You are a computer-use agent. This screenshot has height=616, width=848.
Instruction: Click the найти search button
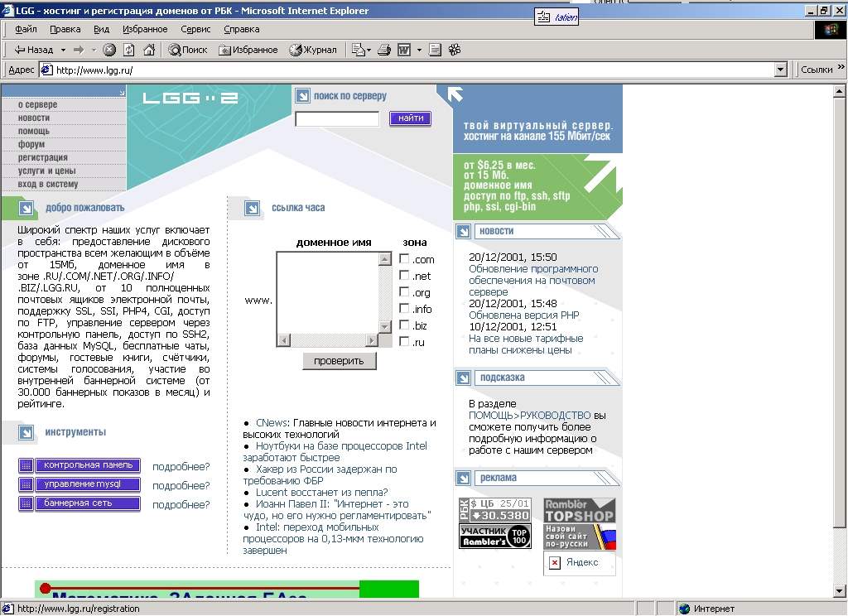[411, 118]
